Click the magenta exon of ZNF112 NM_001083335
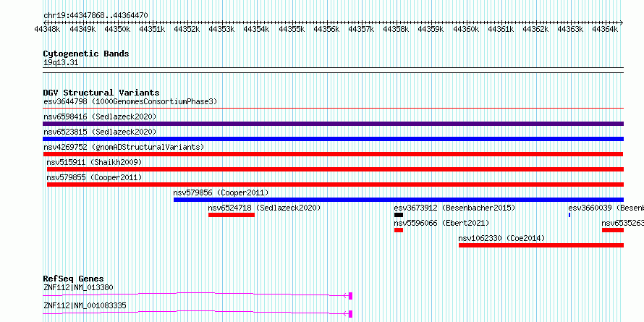The image size is (644, 322). click(x=350, y=314)
